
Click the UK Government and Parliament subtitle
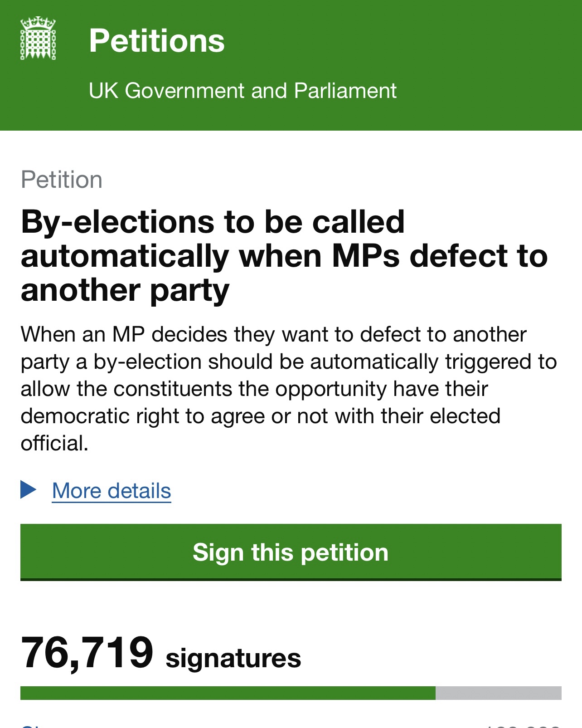tap(242, 91)
